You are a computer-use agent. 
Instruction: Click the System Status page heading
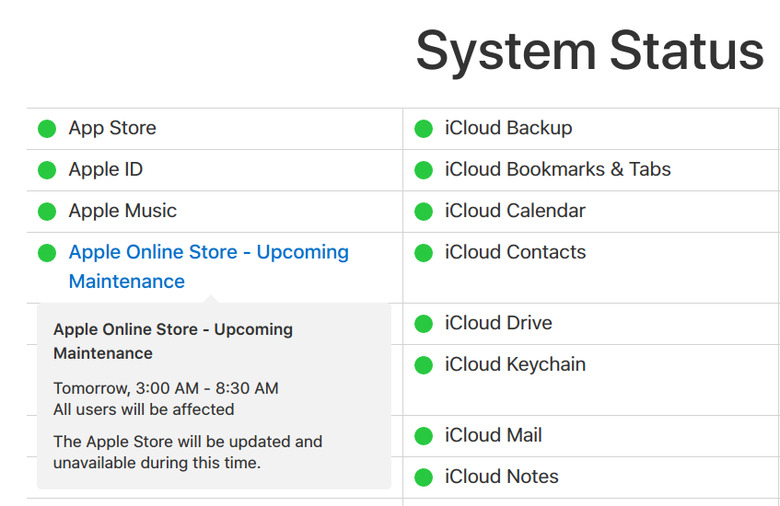(x=589, y=52)
